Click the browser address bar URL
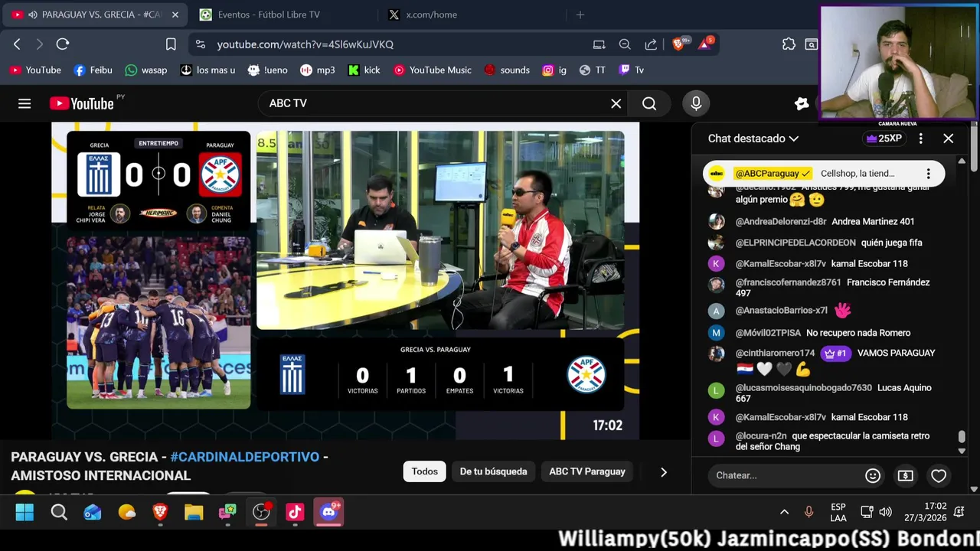 [305, 44]
